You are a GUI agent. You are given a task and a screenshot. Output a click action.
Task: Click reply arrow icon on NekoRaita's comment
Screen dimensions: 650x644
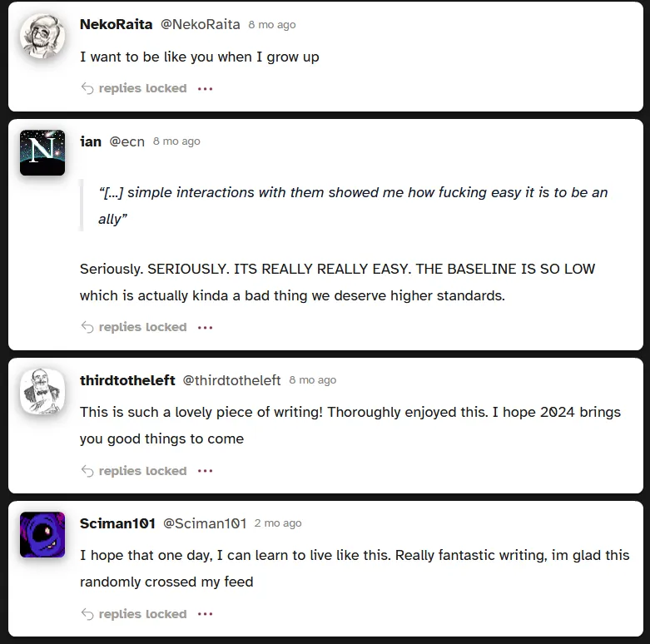tap(87, 88)
